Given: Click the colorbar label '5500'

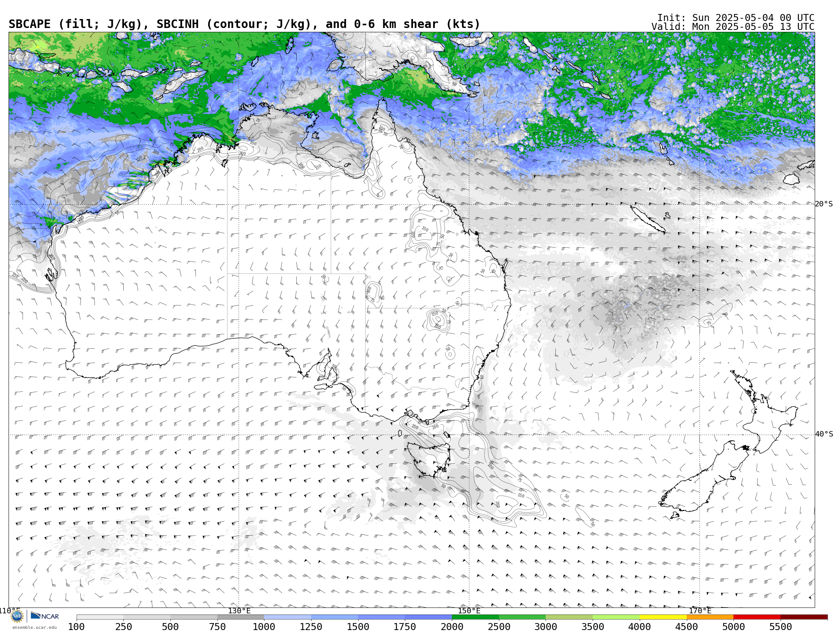Looking at the screenshot, I should click(x=780, y=627).
